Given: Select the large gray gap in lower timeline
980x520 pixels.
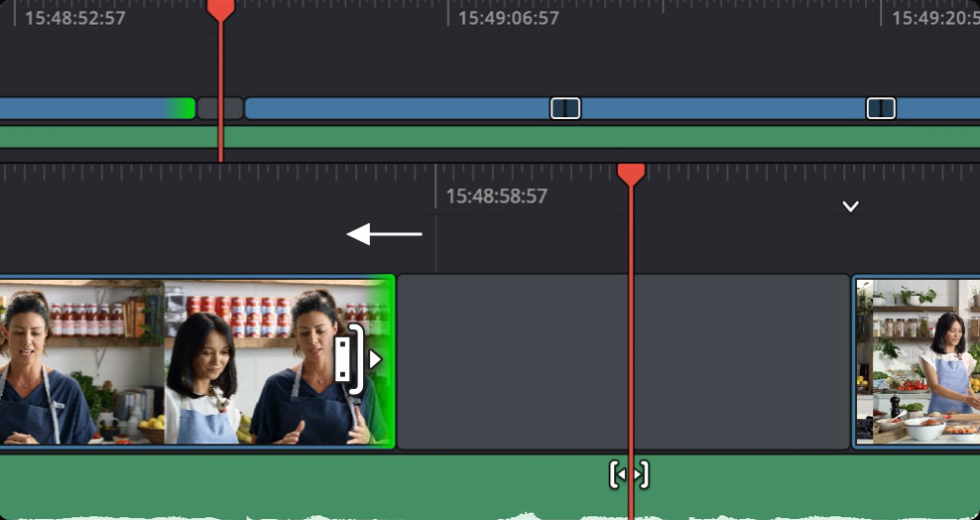Looking at the screenshot, I should coord(624,361).
